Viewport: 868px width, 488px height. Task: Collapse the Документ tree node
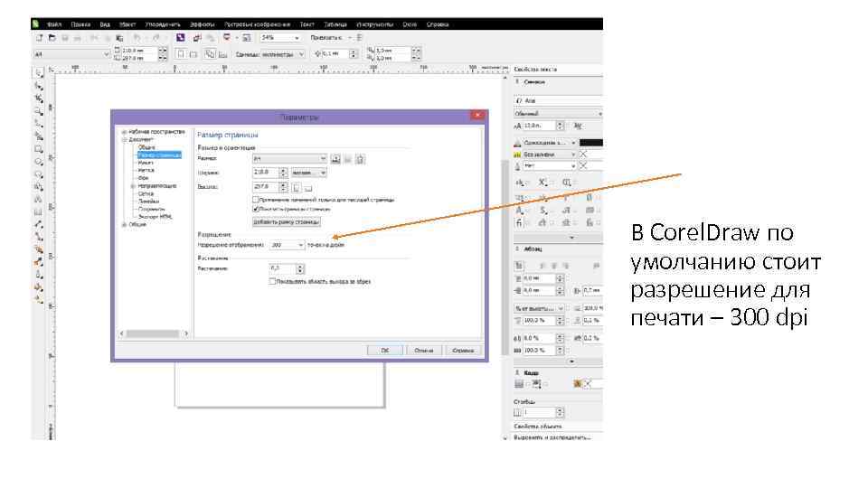coord(124,140)
